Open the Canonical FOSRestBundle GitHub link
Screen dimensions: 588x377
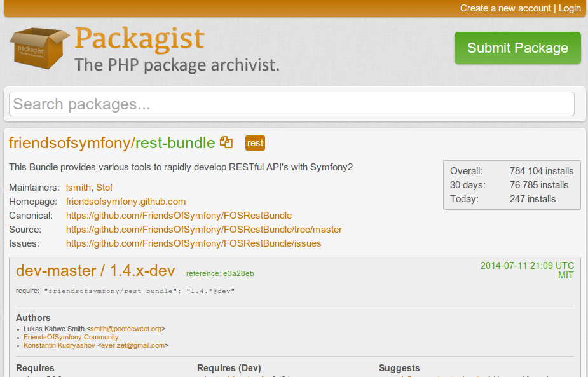point(179,216)
